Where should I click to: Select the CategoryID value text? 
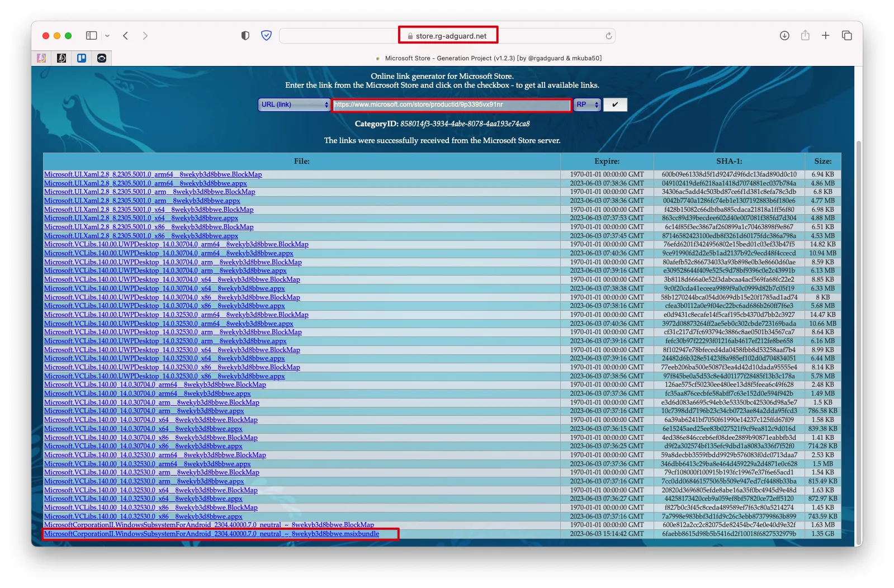coord(465,124)
